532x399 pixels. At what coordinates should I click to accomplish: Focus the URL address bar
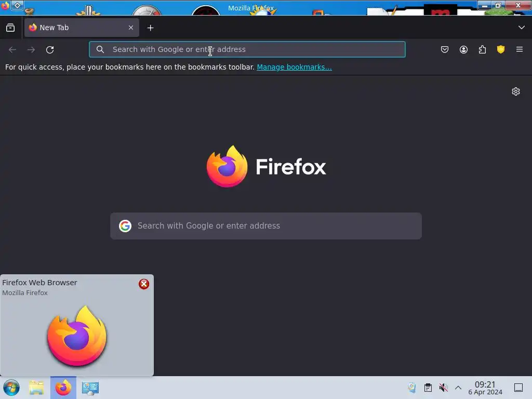247,49
